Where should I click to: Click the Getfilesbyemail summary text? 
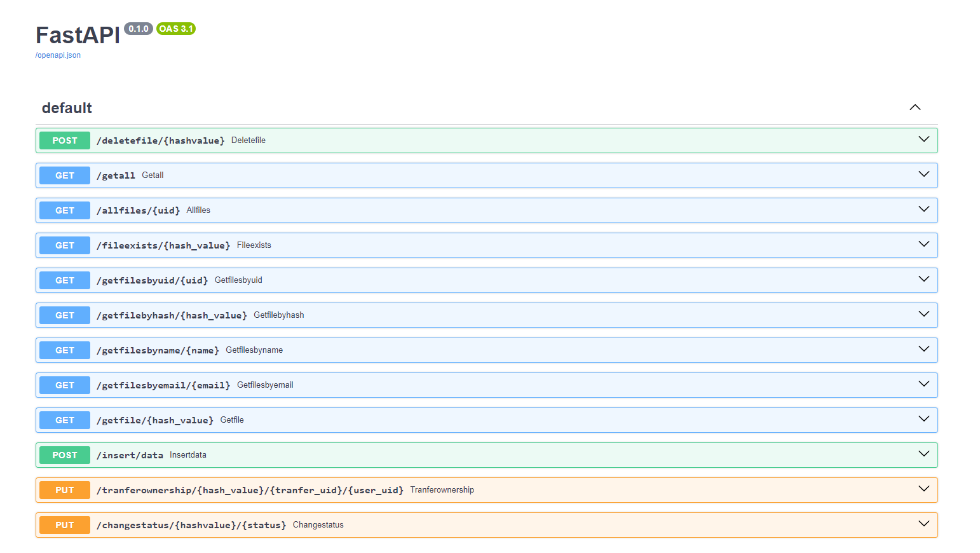click(265, 385)
